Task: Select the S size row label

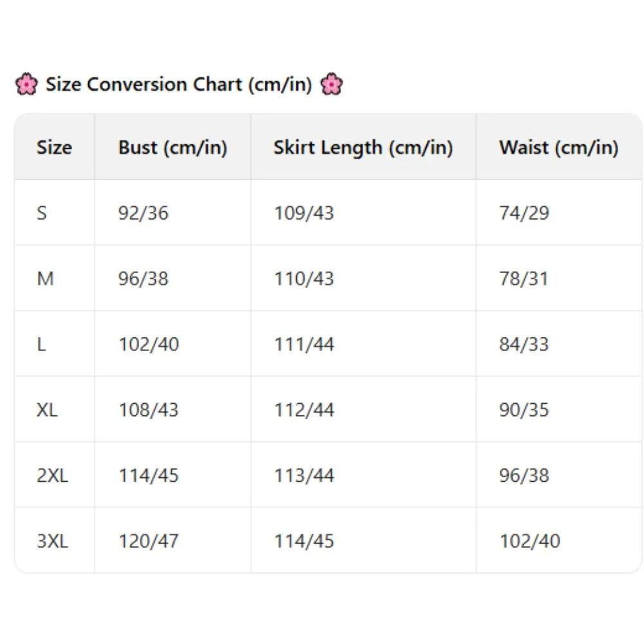Action: click(42, 213)
